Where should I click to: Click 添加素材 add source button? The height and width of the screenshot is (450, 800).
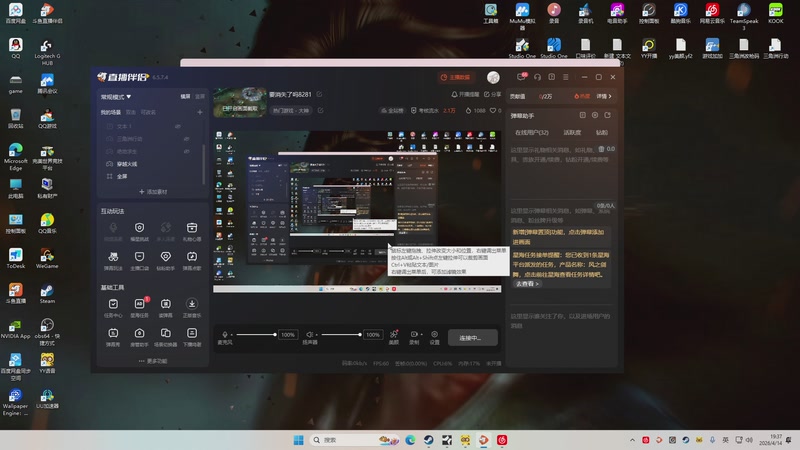153,192
